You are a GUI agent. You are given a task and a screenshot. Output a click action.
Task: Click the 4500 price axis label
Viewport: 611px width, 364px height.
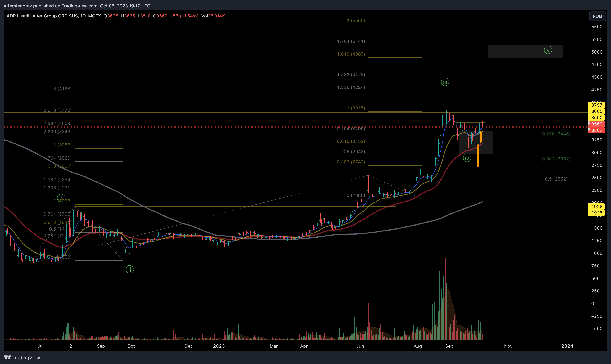[596, 77]
